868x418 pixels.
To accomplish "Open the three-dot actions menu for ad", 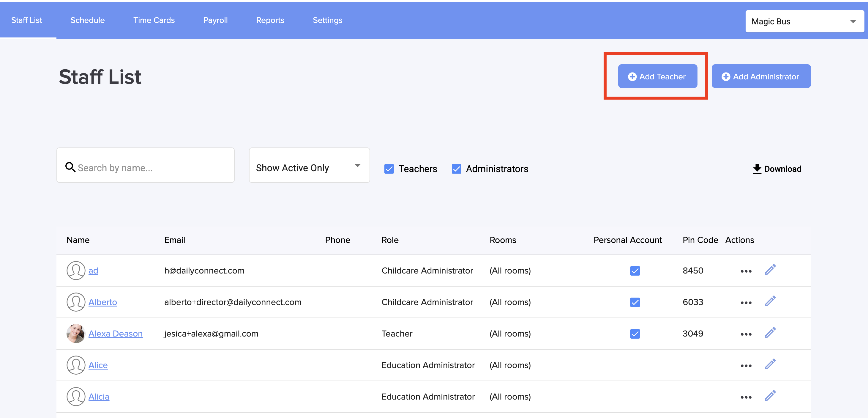I will 746,271.
